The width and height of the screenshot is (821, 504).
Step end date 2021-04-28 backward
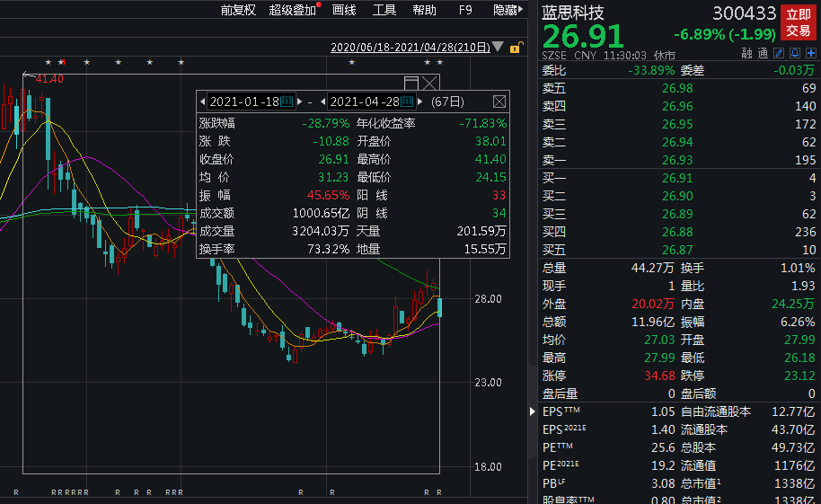tap(323, 102)
